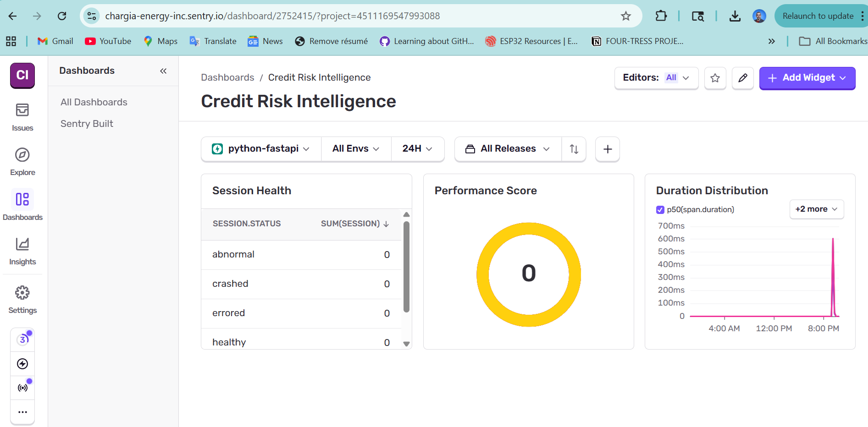Expand the 24H time range selector
The height and width of the screenshot is (427, 868).
(417, 149)
